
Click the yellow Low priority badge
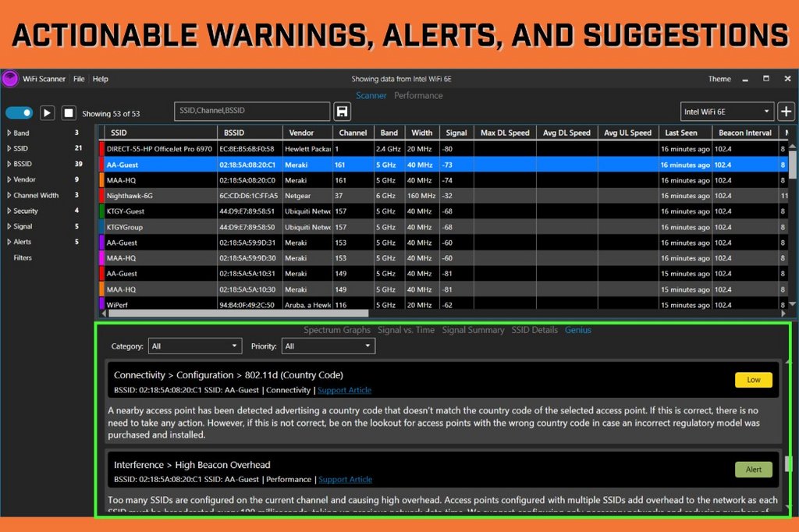click(753, 380)
